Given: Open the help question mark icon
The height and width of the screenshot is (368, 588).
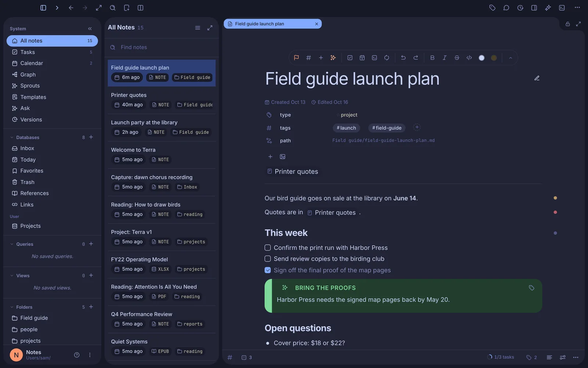Looking at the screenshot, I should [x=77, y=355].
